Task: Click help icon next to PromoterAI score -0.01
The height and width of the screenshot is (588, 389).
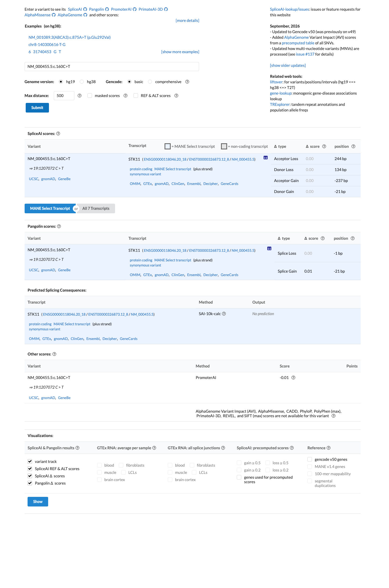Action: pos(293,378)
